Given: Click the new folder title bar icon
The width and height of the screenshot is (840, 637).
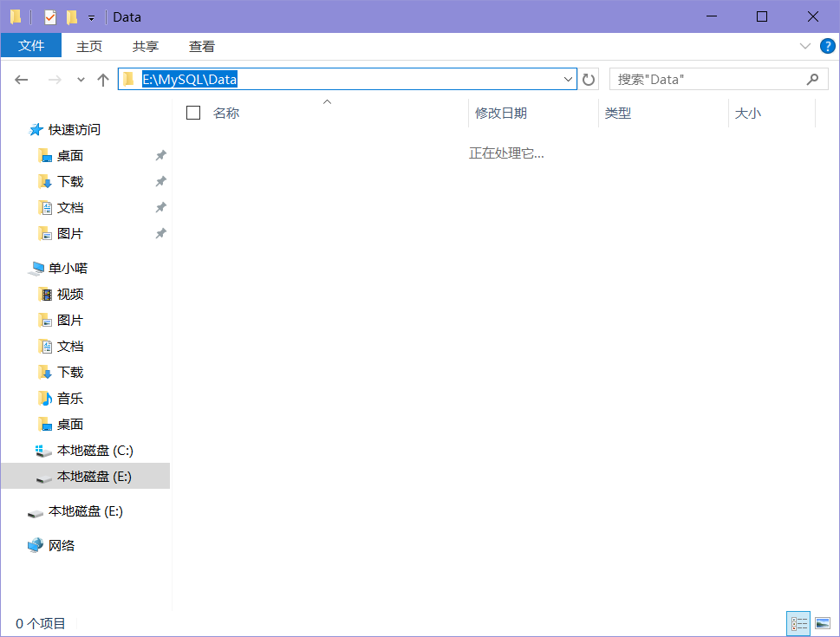Looking at the screenshot, I should click(72, 17).
